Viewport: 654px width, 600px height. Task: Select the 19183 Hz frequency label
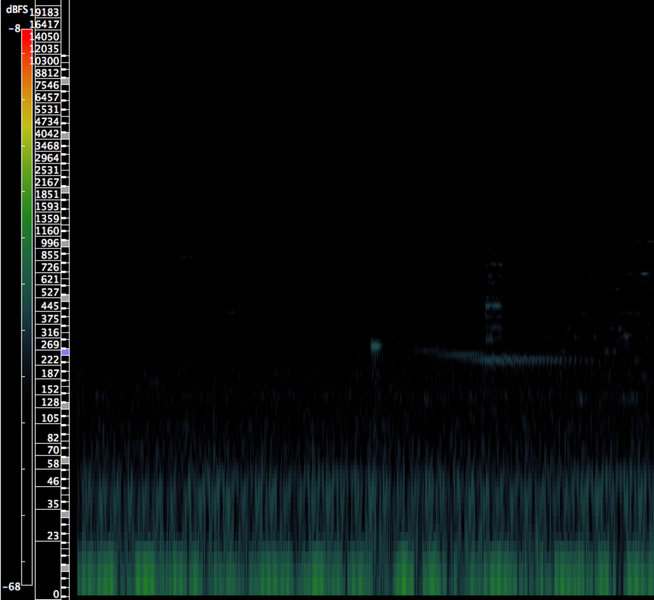click(46, 12)
